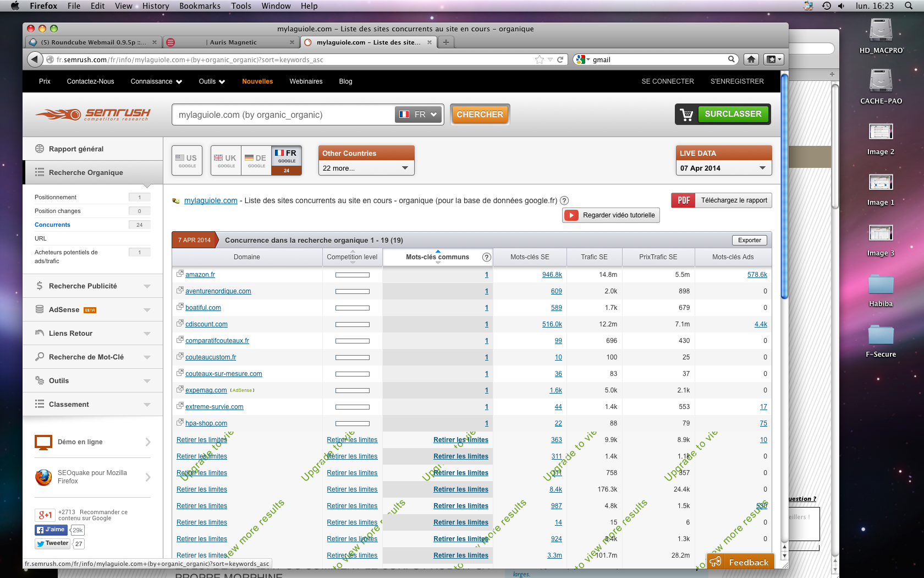Select Rapport général in sidebar
The image size is (924, 578).
tap(92, 149)
